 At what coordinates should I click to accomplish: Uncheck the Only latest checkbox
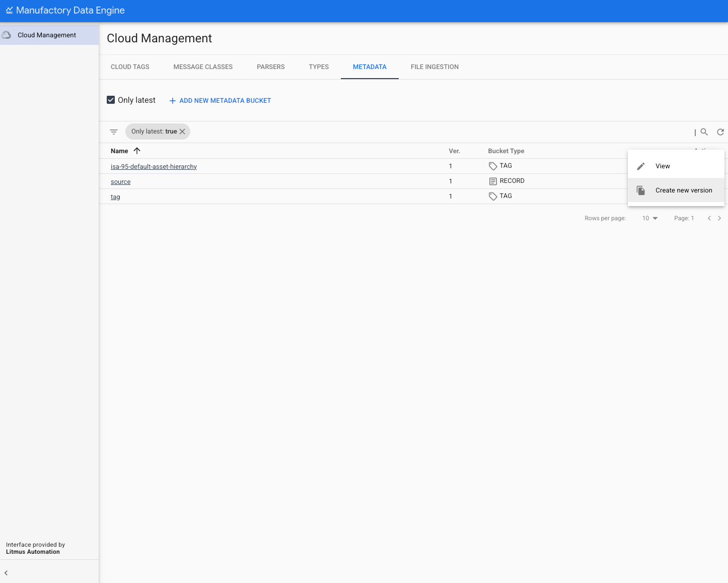coord(111,100)
